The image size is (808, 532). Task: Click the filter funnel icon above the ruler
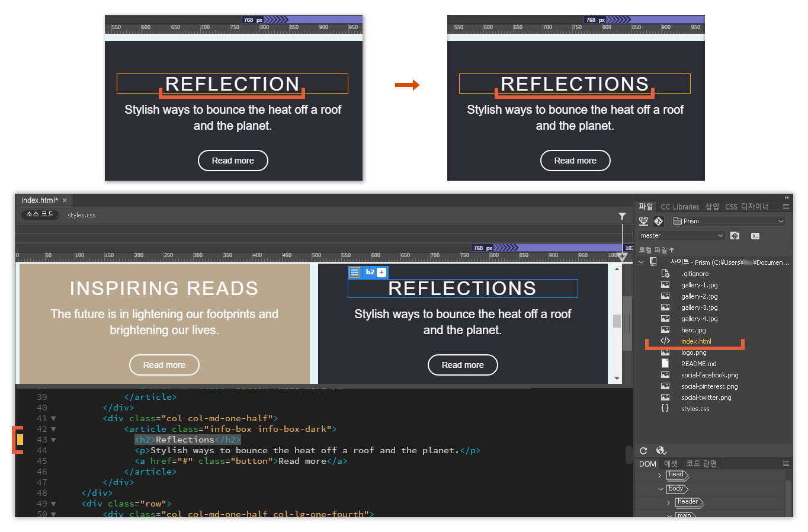(x=622, y=216)
